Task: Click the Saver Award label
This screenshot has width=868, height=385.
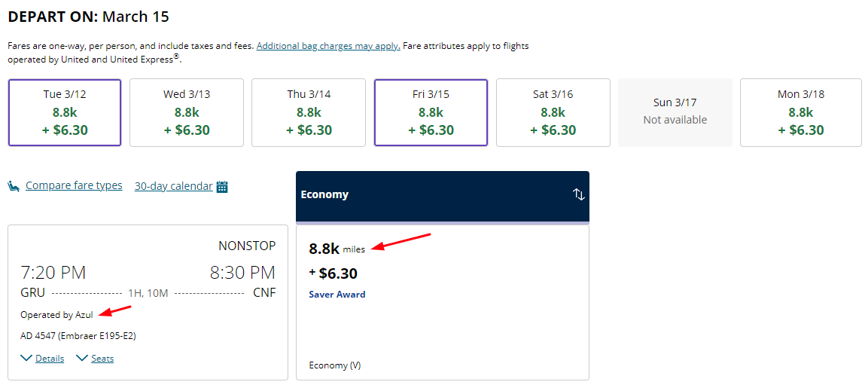Action: click(x=337, y=295)
